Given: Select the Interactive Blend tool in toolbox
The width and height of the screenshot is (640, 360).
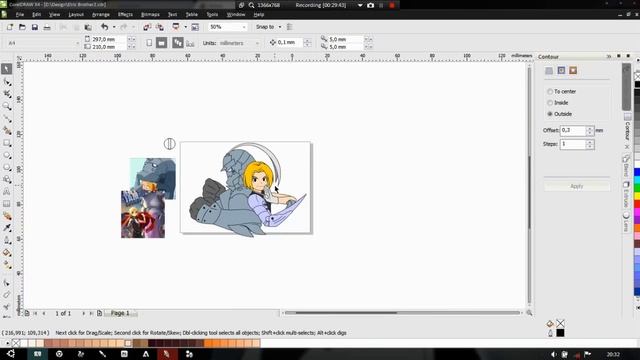Looking at the screenshot, I should tap(7, 216).
